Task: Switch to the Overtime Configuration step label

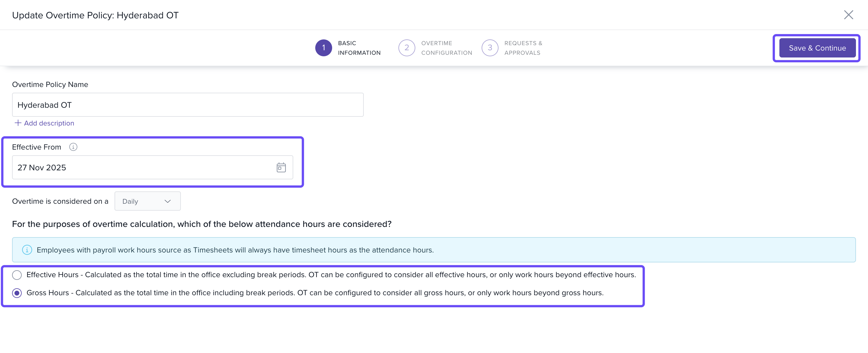Action: [x=446, y=48]
